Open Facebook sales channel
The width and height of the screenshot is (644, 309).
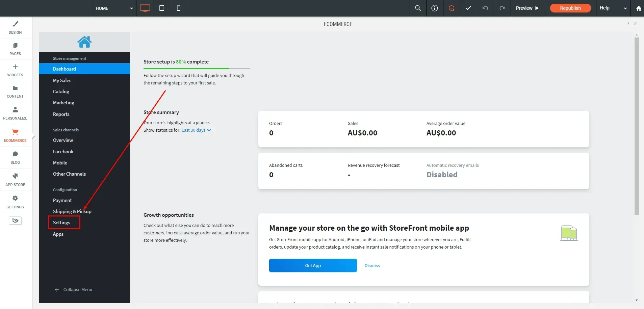(63, 152)
